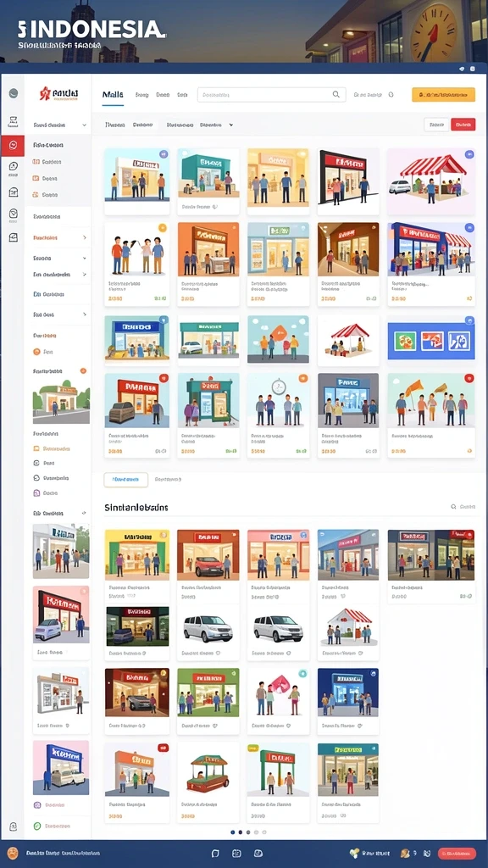
Task: Toggle the expander above the grey mall thumbnail
Action: coord(84,513)
